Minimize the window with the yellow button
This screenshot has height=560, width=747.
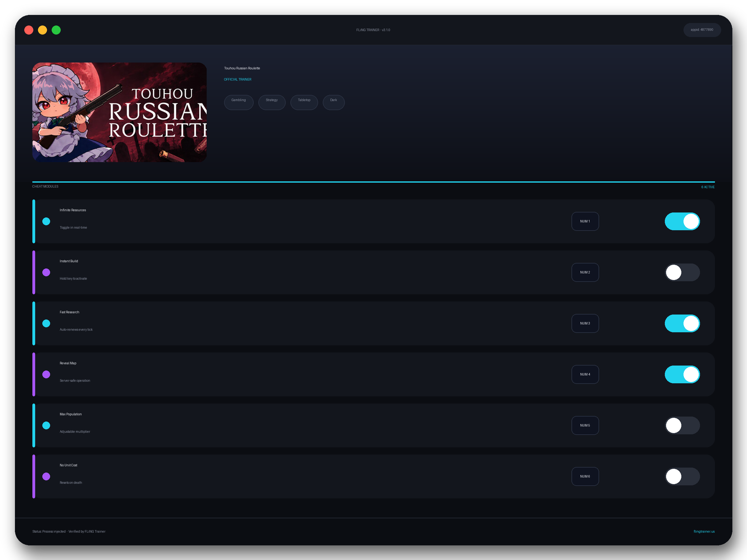tap(42, 30)
